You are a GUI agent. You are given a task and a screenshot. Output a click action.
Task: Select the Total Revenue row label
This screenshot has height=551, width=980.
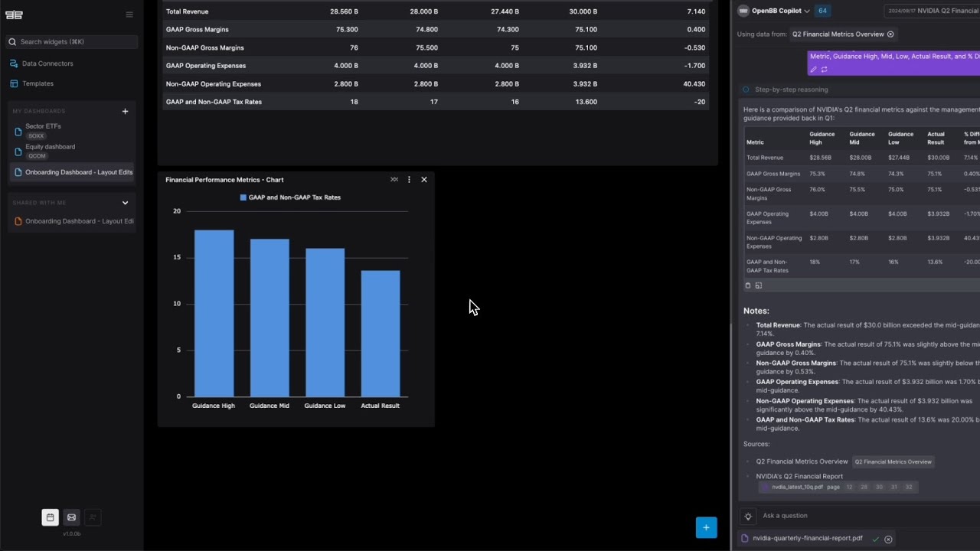(x=187, y=11)
